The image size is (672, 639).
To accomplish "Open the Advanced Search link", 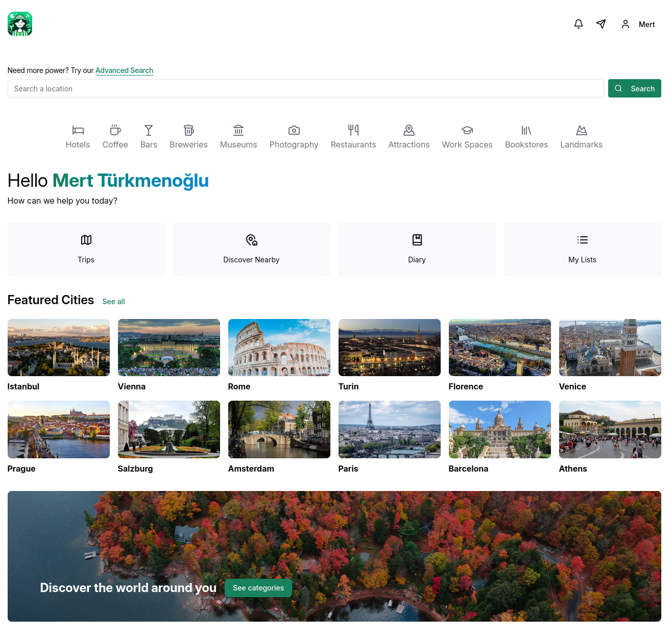I will click(124, 70).
